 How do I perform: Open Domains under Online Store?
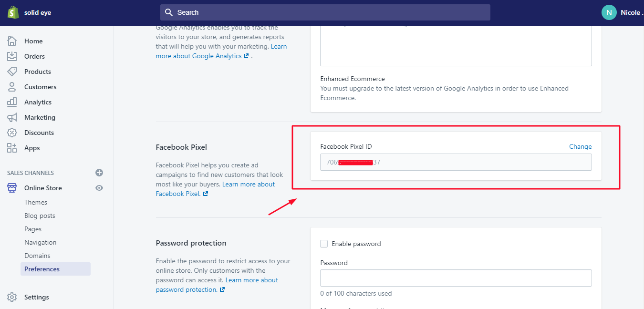click(x=37, y=256)
